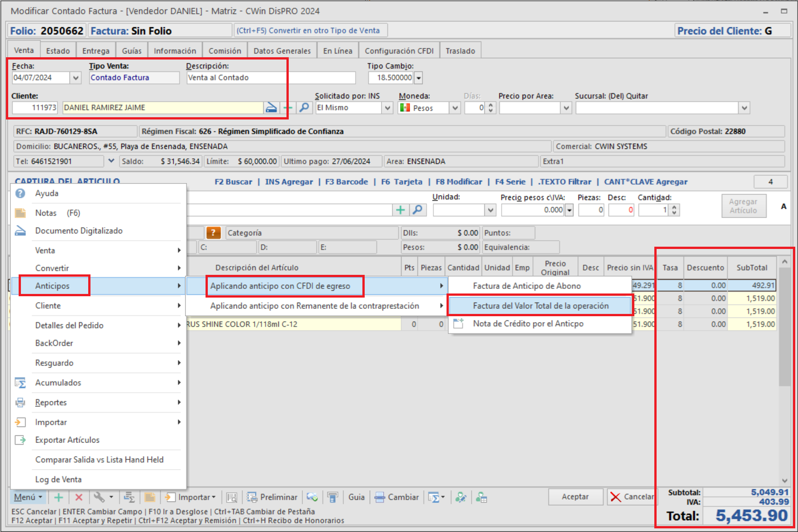Image resolution: width=798 pixels, height=532 pixels.
Task: Open the Reportes submenu
Action: pos(98,403)
